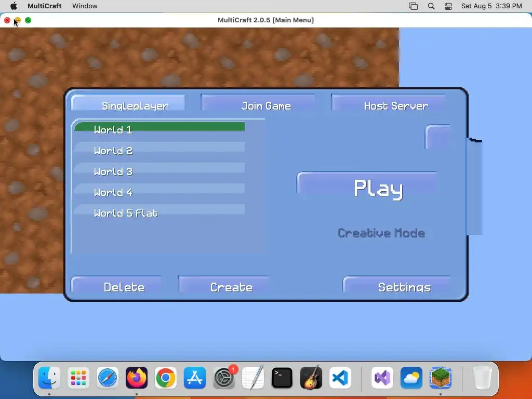Image resolution: width=532 pixels, height=399 pixels.
Task: Select World 3 in the list
Action: (x=159, y=170)
